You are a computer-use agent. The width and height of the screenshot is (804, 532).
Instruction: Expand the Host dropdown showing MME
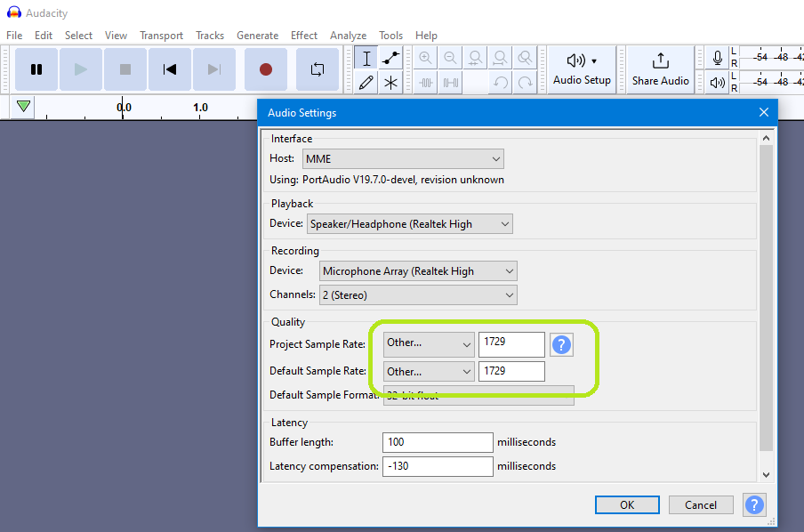tap(403, 159)
